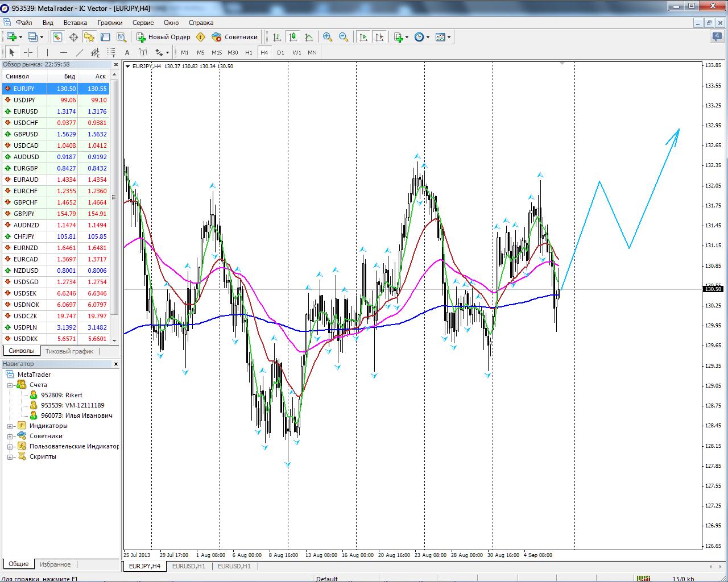728x582 pixels.
Task: Zoom in on the chart
Action: coord(328,37)
